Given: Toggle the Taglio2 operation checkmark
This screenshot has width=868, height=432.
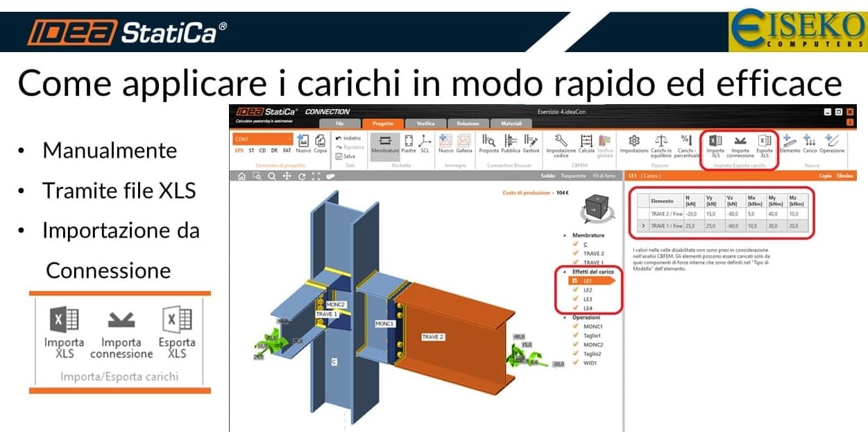Looking at the screenshot, I should coord(575,354).
